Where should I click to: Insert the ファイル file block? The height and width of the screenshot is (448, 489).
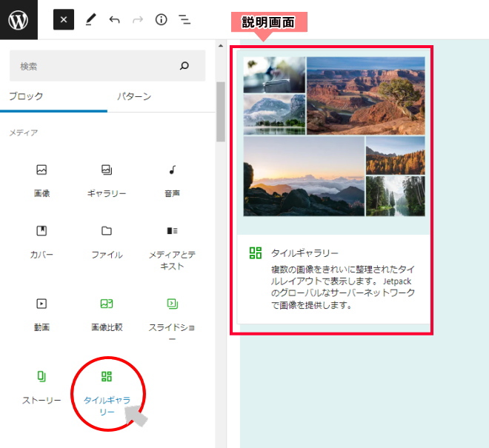click(x=107, y=242)
